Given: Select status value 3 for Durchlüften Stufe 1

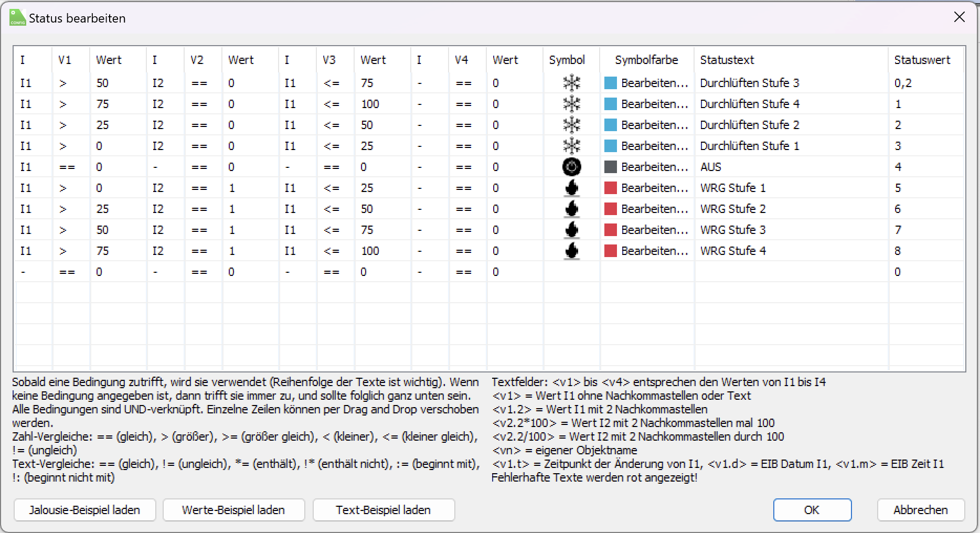Looking at the screenshot, I should pos(926,146).
